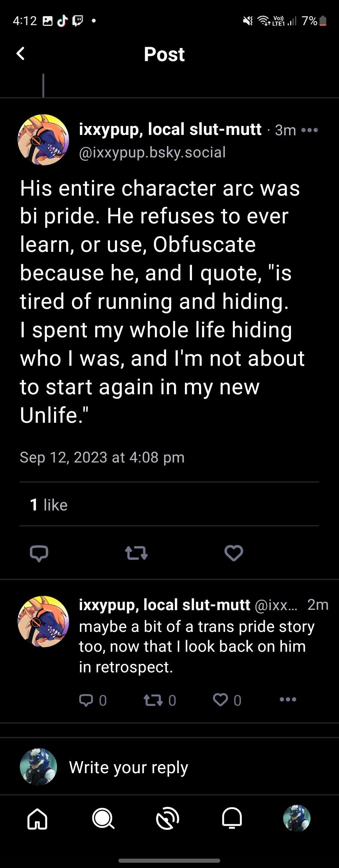
Task: Tap the 'Write your reply' field
Action: click(128, 767)
